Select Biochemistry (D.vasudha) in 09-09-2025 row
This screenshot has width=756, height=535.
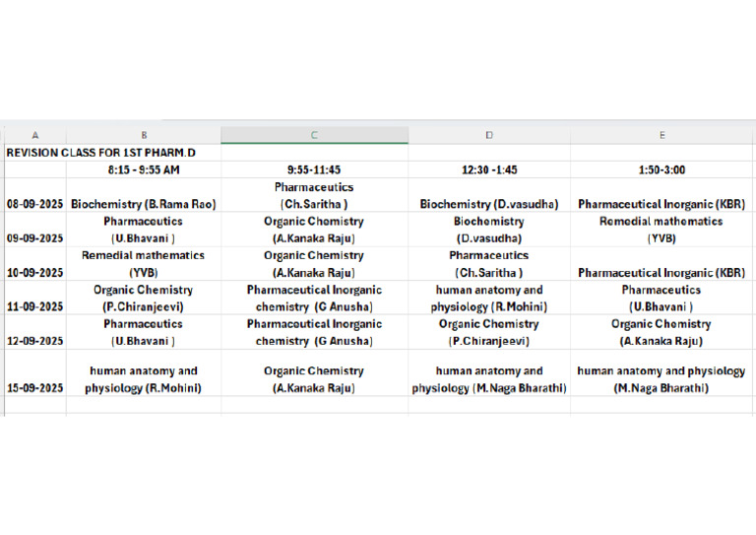tap(489, 230)
